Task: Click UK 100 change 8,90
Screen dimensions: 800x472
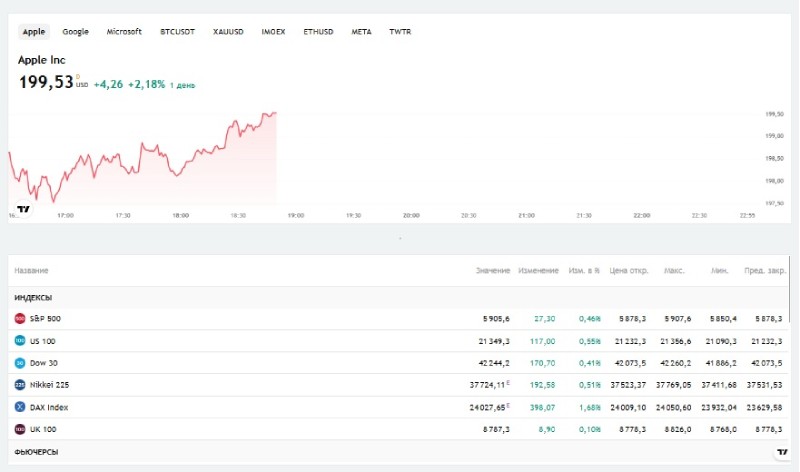Action: pos(547,429)
